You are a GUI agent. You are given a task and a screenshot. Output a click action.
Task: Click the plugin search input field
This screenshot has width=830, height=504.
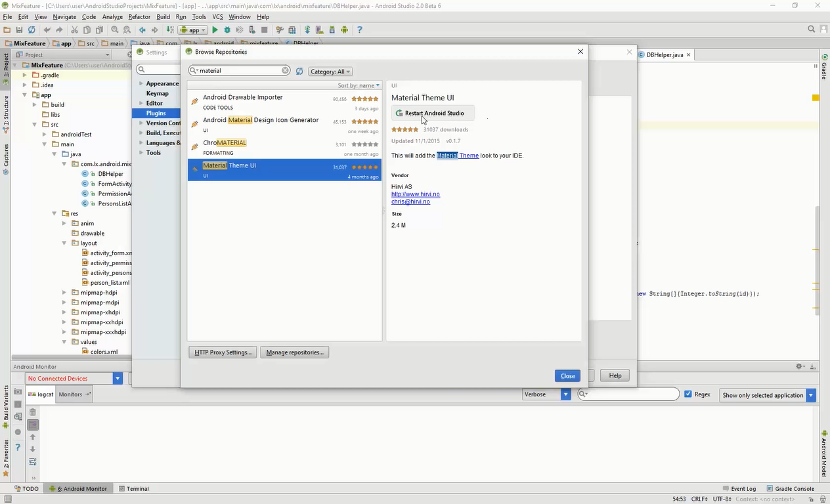coord(239,70)
